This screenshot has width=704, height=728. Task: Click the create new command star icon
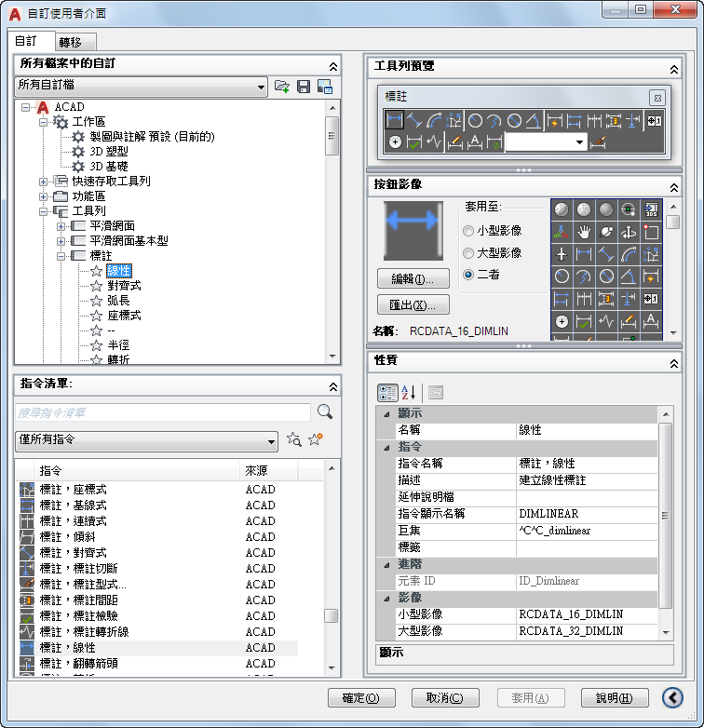(x=316, y=438)
